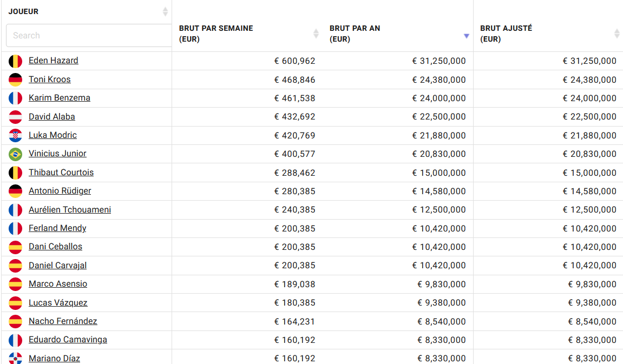This screenshot has width=623, height=364.
Task: Select weekly value € 240,385
Action: coord(294,210)
